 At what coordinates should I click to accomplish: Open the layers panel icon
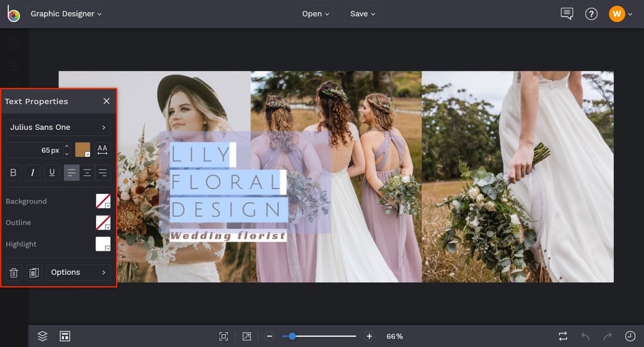coord(42,336)
